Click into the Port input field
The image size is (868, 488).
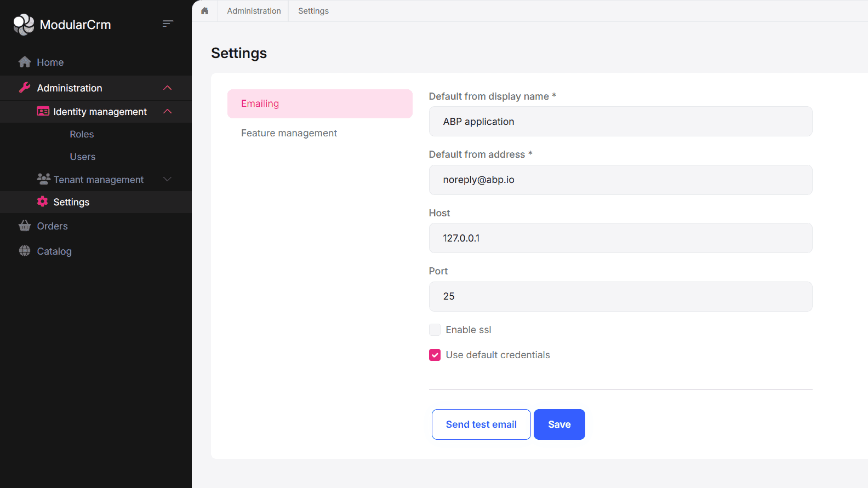[620, 296]
